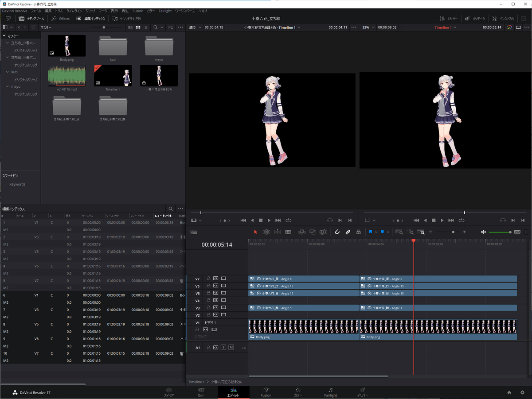Screen dimensions: 532x399
Task: Toggle the 編集インデックス panel
Action: pyautogui.click(x=91, y=19)
